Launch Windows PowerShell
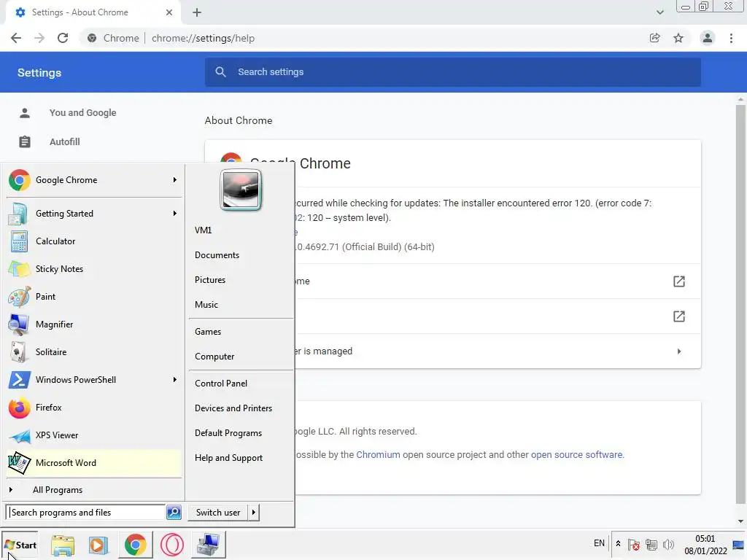The image size is (747, 560). [x=94, y=379]
